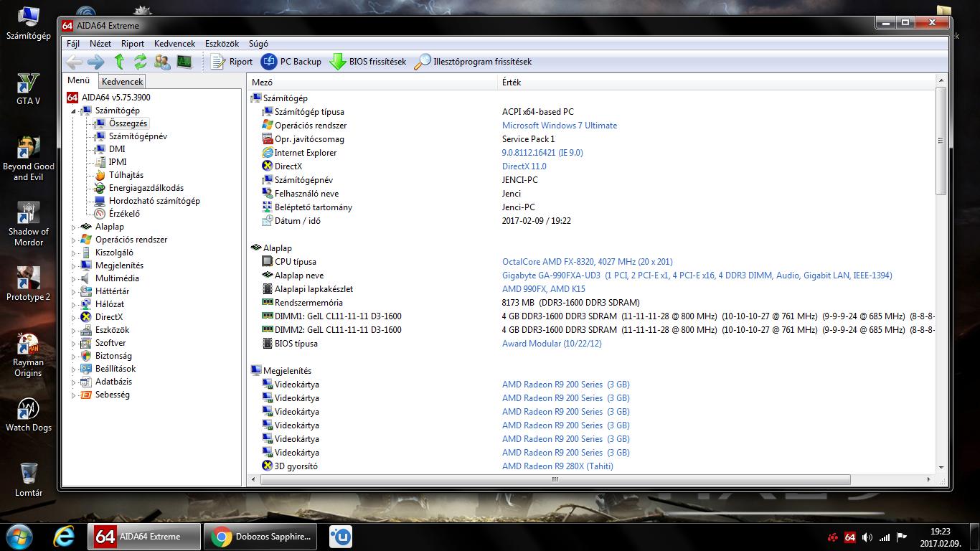This screenshot has height=551, width=980.
Task: Open the Fájl menu
Action: click(72, 44)
